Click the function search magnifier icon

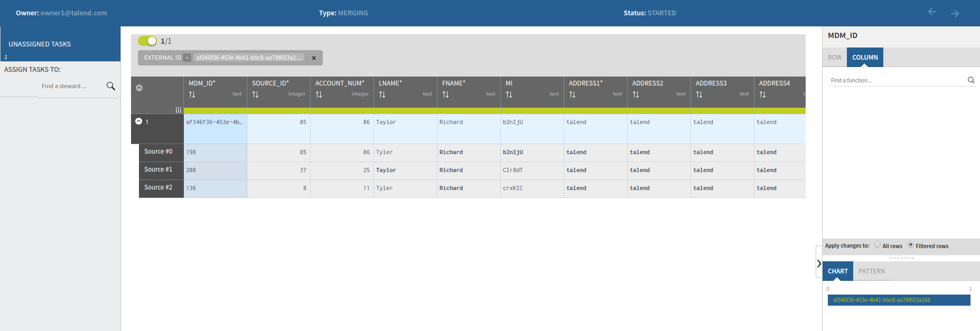(x=970, y=80)
